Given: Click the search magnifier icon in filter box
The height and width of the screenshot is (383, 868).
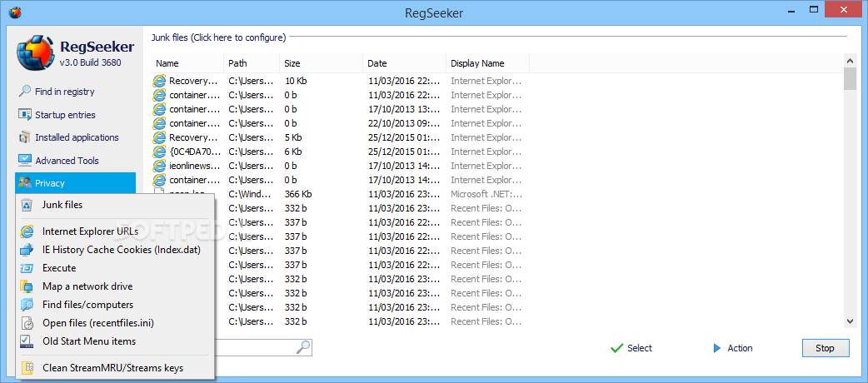Looking at the screenshot, I should click(303, 347).
